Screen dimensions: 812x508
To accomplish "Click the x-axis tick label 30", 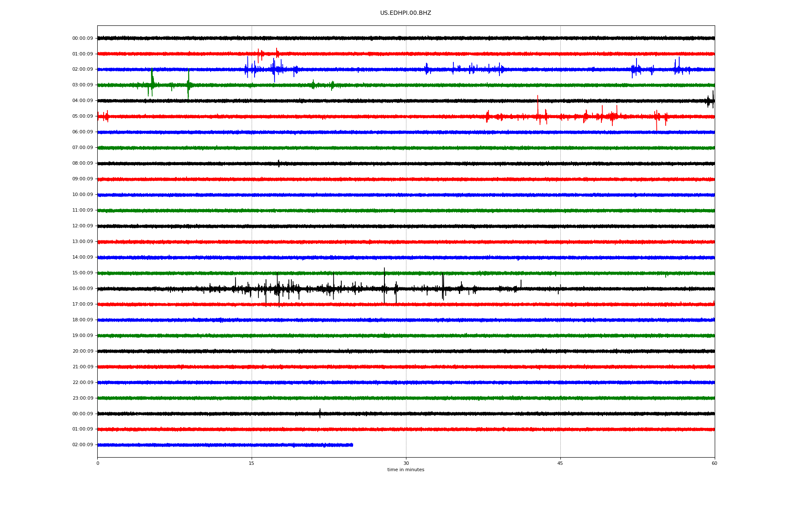I will click(x=406, y=464).
